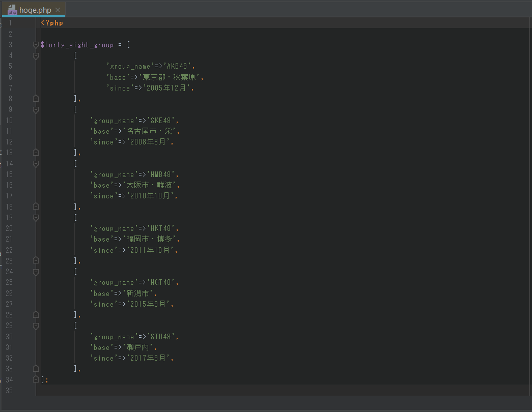The width and height of the screenshot is (532, 412).
Task: Click the '2017年3月' string
Action: coord(148,358)
